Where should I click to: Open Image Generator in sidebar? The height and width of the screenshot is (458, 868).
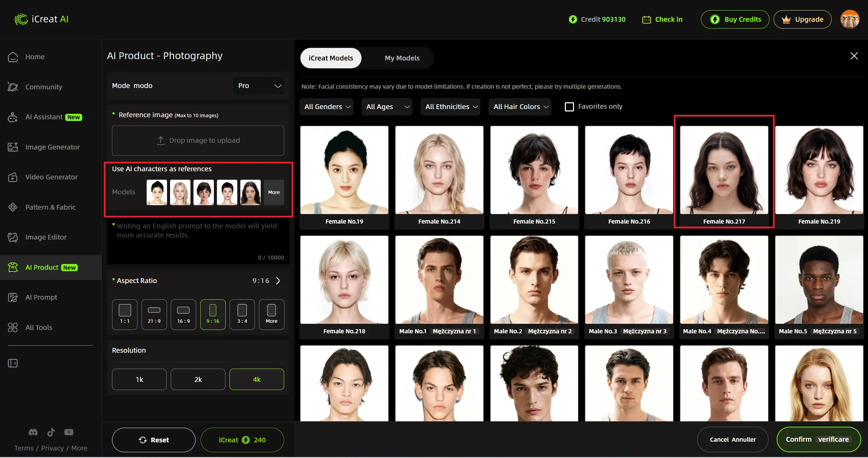click(x=44, y=147)
